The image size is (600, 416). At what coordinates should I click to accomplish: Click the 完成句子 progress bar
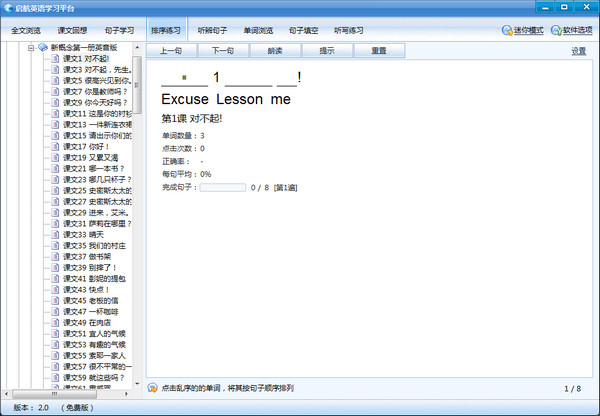tap(223, 187)
